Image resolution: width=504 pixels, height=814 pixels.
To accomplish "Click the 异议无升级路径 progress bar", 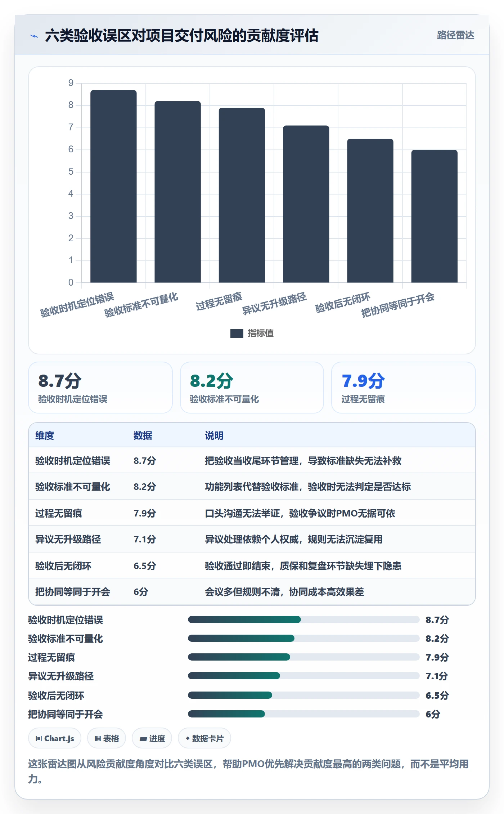I will (x=303, y=676).
